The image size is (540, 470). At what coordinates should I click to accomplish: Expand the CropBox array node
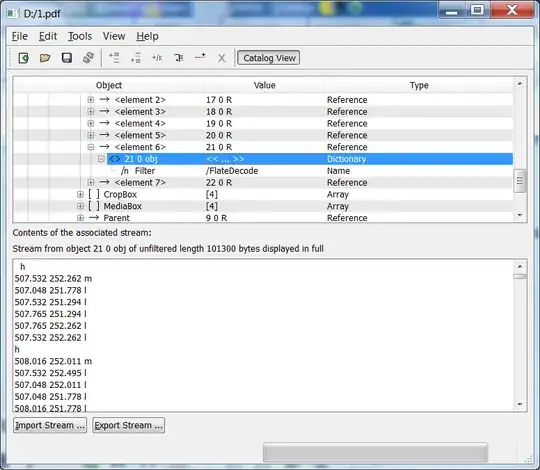[x=80, y=194]
